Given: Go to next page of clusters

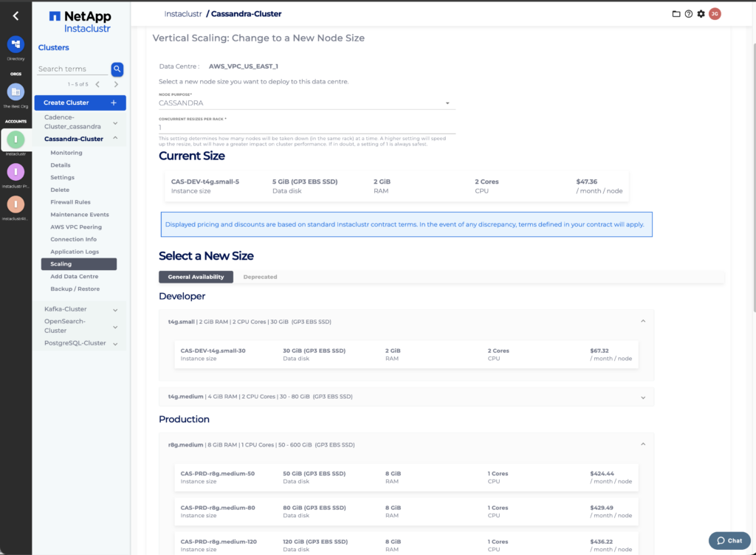Looking at the screenshot, I should (x=116, y=84).
